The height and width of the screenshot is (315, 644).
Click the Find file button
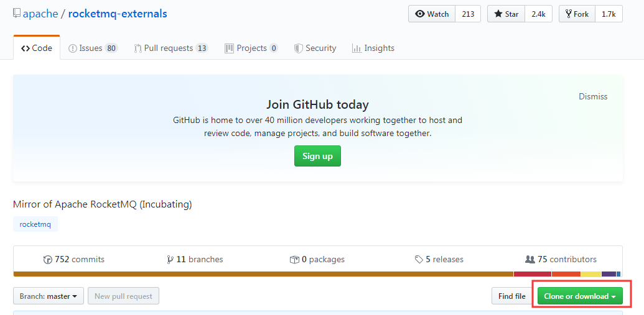pos(511,296)
